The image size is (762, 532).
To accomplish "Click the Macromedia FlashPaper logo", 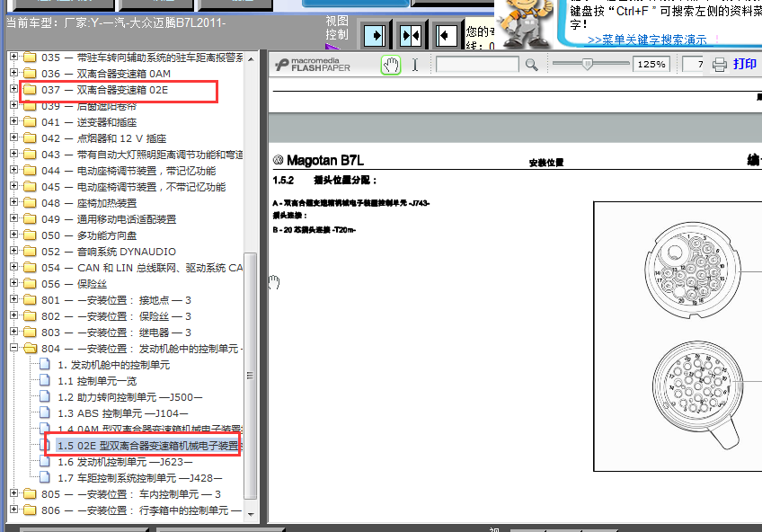I will pos(313,65).
